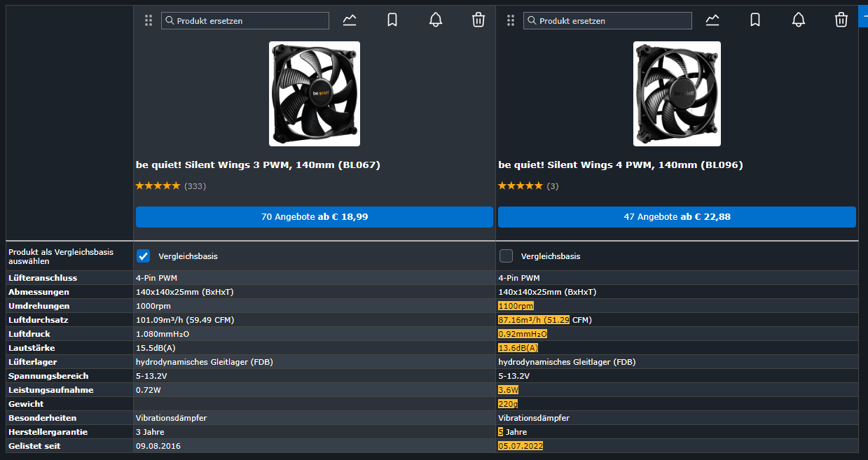Select the Besonderheiten row label

click(x=42, y=418)
